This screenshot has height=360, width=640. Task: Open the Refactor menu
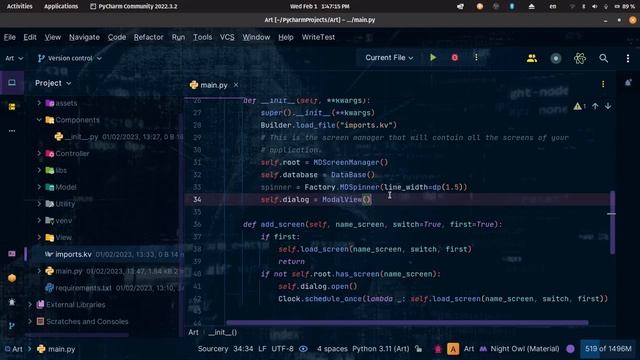(149, 37)
